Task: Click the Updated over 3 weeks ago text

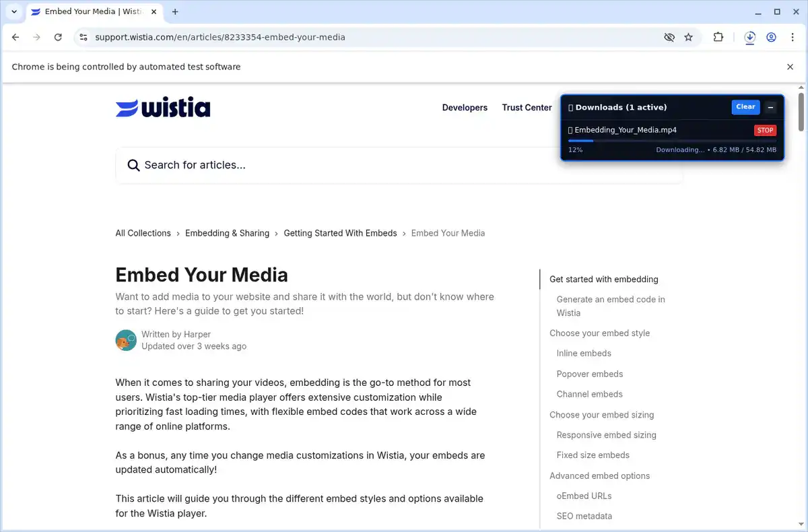Action: coord(194,346)
